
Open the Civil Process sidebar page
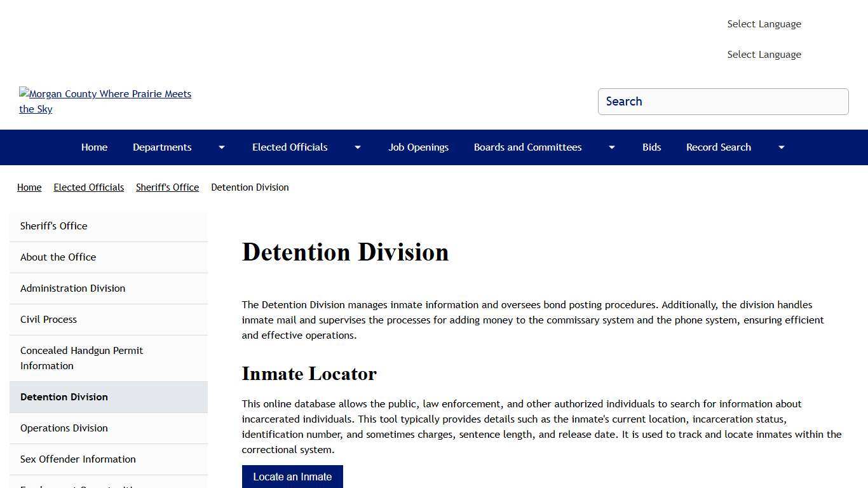(x=48, y=319)
